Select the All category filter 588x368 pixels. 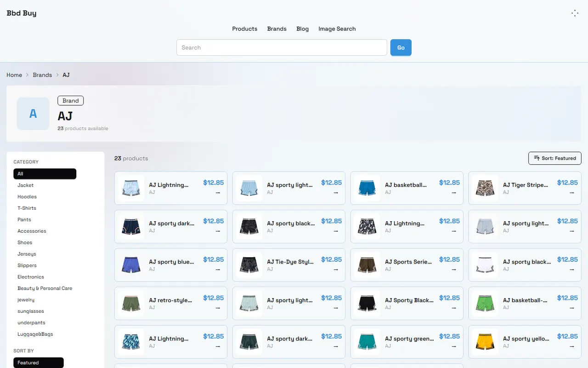coord(45,174)
